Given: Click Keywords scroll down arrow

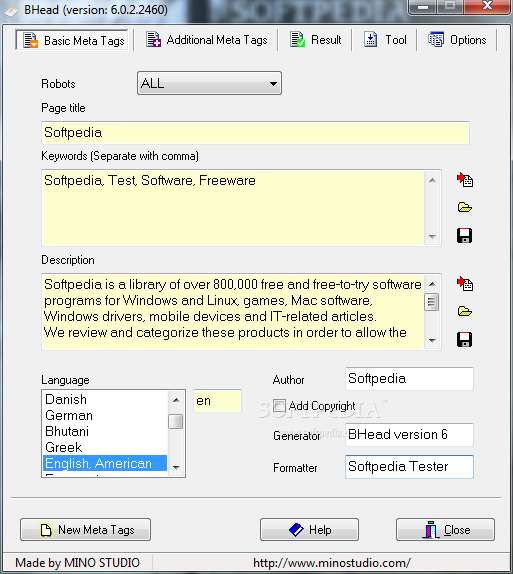Looking at the screenshot, I should click(432, 236).
